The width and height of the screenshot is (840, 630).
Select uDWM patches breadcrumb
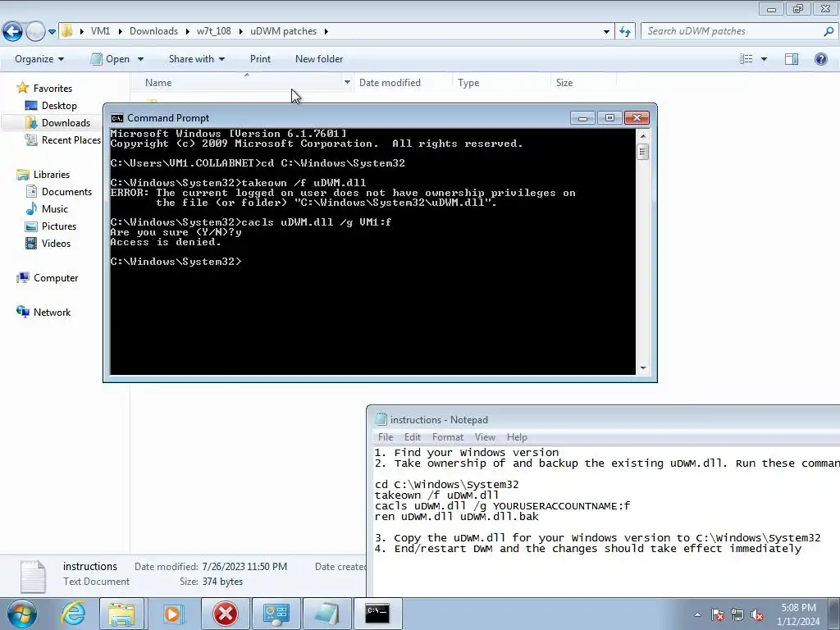coord(283,32)
